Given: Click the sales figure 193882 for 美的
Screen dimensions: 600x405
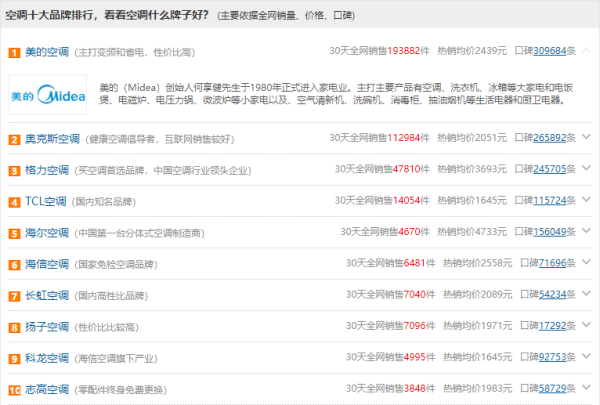Looking at the screenshot, I should (403, 51).
